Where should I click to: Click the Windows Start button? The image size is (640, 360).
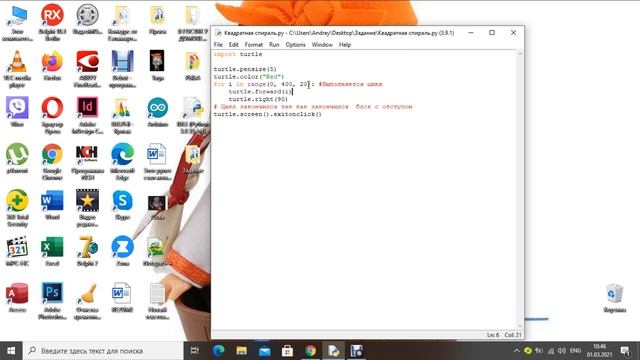pos(11,351)
